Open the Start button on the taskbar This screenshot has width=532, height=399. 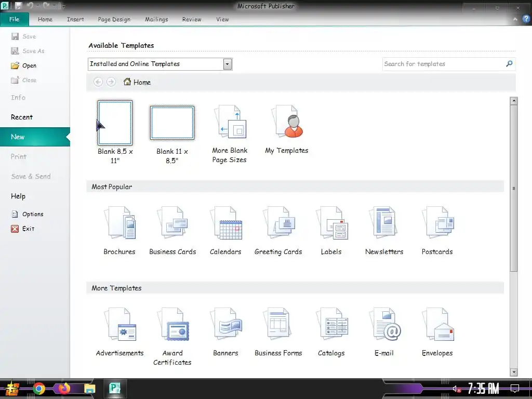click(x=12, y=389)
